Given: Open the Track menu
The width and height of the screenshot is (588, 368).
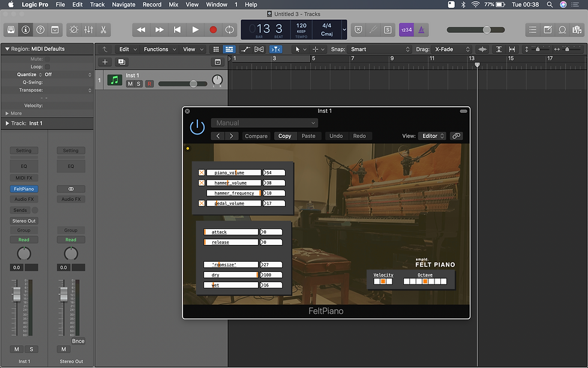Looking at the screenshot, I should (97, 4).
